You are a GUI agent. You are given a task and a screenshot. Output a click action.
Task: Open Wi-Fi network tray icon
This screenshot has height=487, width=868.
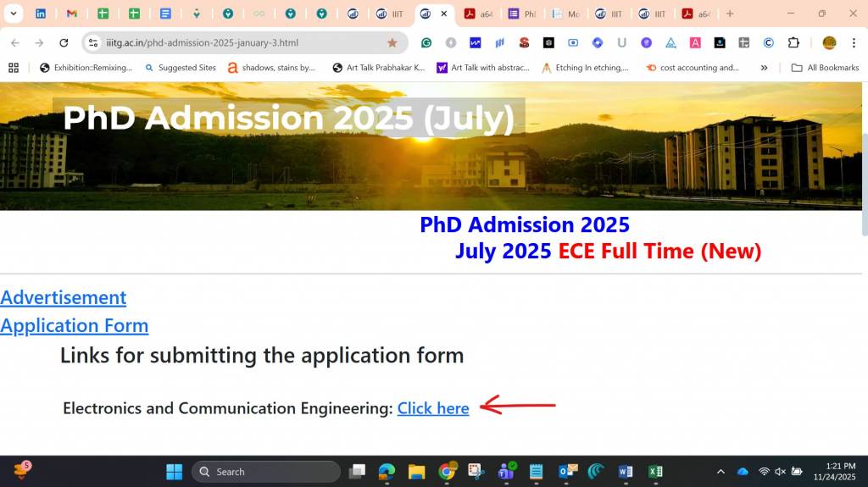(764, 472)
